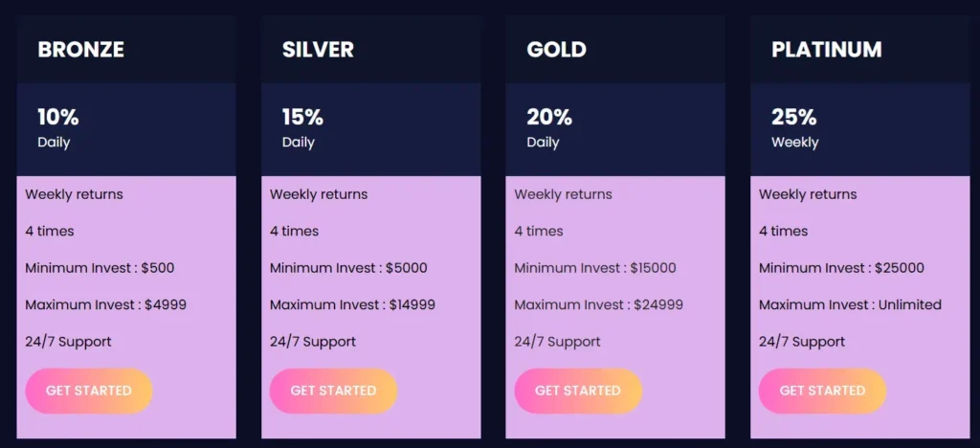The image size is (980, 448).
Task: Click Maximum Invest : $4999 text
Action: pos(105,305)
